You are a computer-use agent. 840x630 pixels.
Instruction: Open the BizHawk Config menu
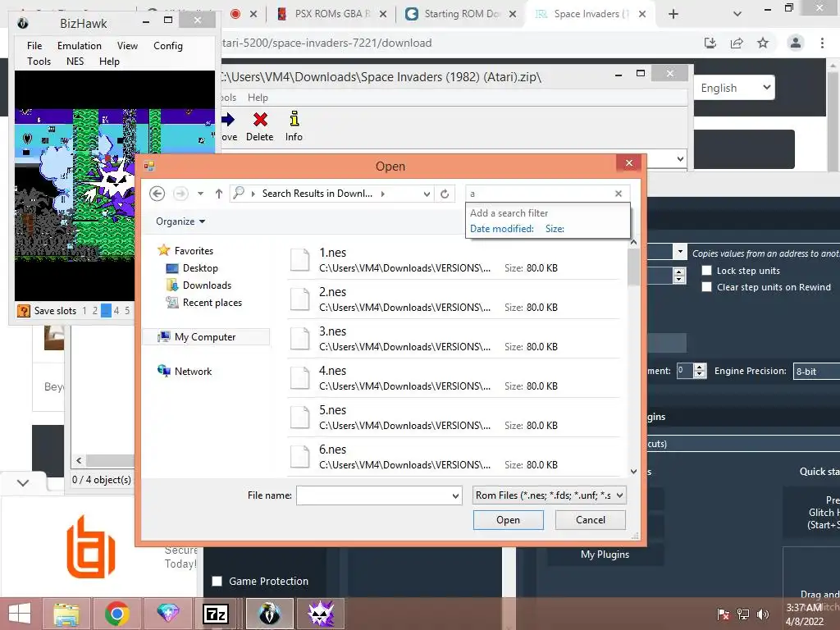pyautogui.click(x=168, y=46)
